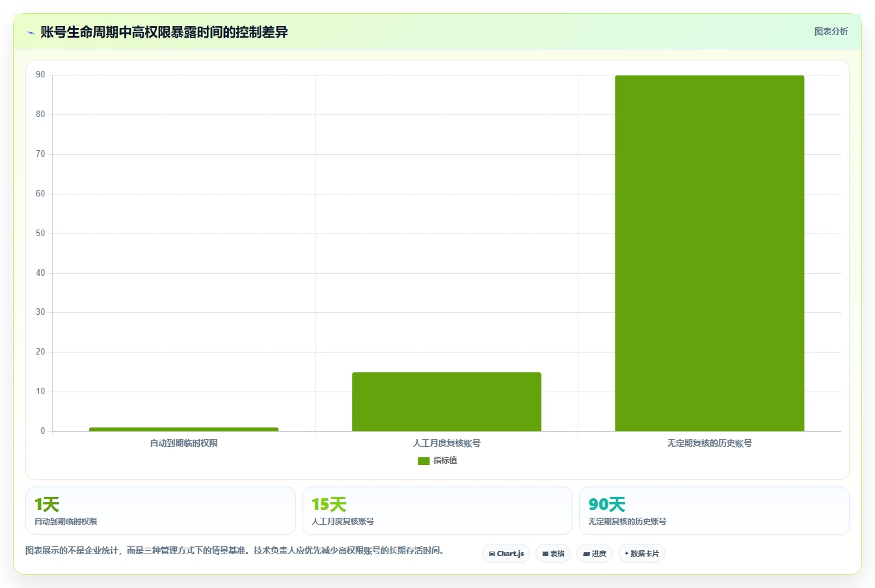Click the 自动到期临时权限 bar in chart
Screen dimensions: 875x588
pyautogui.click(x=183, y=429)
